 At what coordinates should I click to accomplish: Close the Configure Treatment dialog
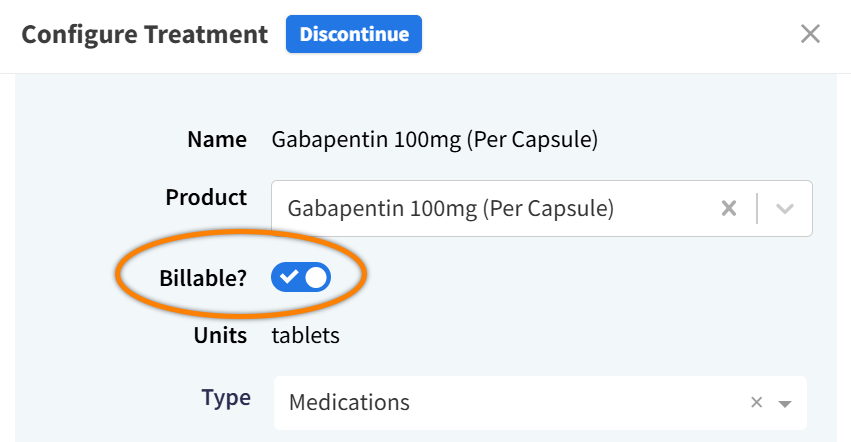810,34
